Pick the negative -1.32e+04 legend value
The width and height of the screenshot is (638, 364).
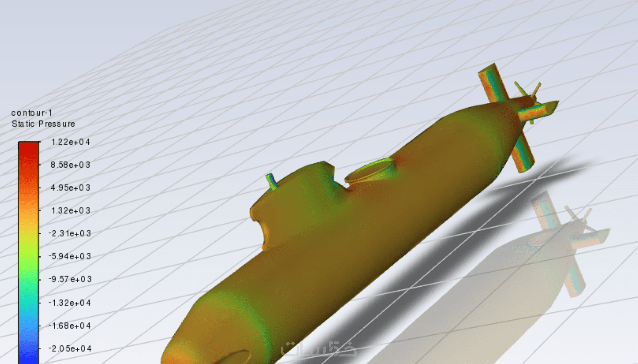pyautogui.click(x=70, y=303)
